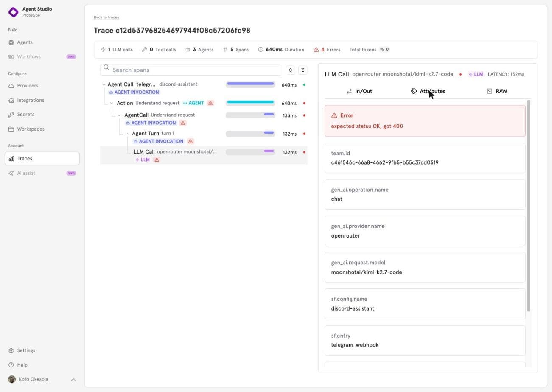Collapse the Action Understand request span
The image size is (552, 392).
pos(112,103)
